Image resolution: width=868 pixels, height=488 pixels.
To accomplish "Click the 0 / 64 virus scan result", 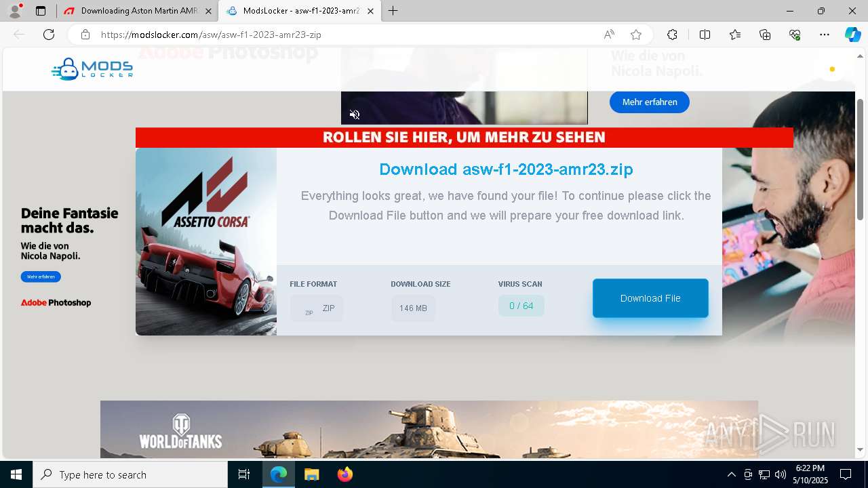I will pyautogui.click(x=521, y=306).
